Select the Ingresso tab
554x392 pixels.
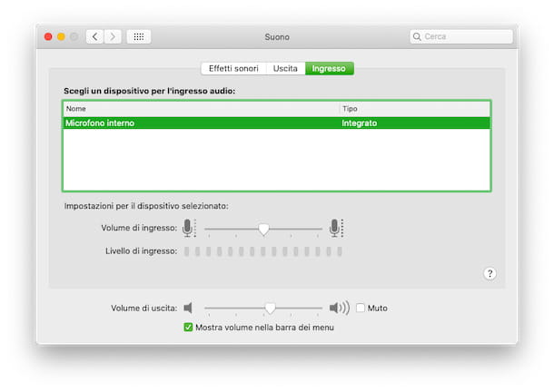click(329, 69)
